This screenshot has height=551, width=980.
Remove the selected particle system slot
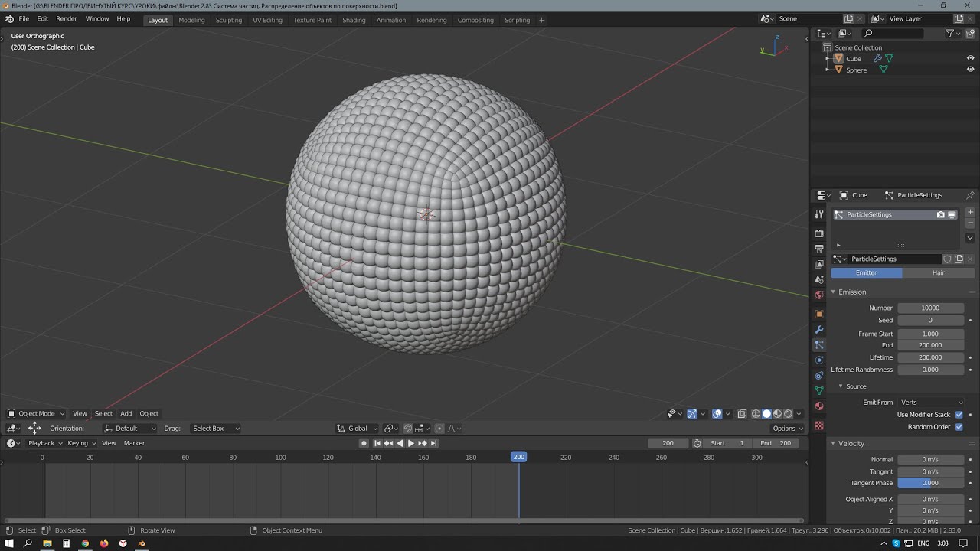tap(970, 223)
